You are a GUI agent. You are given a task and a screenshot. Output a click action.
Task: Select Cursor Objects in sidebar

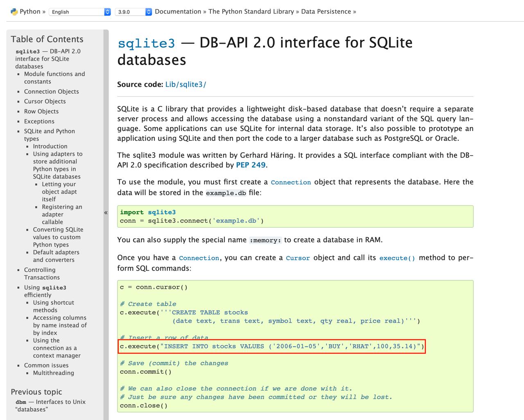pyautogui.click(x=45, y=102)
